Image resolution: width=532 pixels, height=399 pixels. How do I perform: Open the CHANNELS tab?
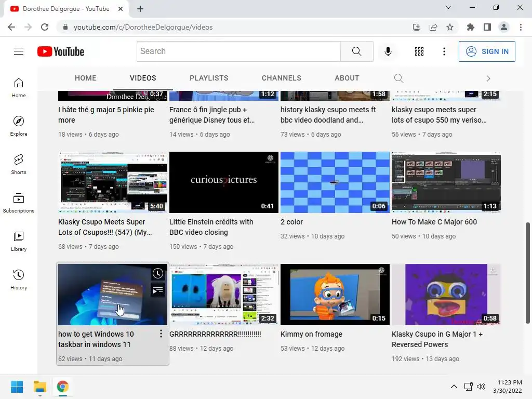coord(281,78)
